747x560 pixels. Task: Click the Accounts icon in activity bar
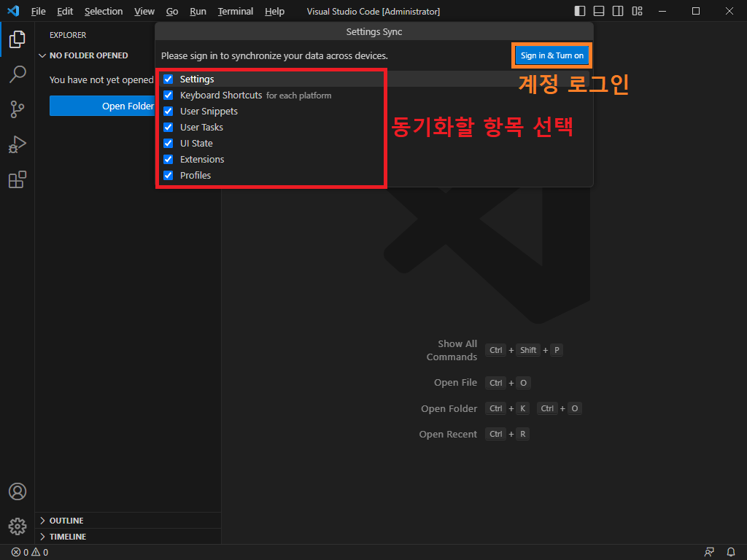(18, 491)
